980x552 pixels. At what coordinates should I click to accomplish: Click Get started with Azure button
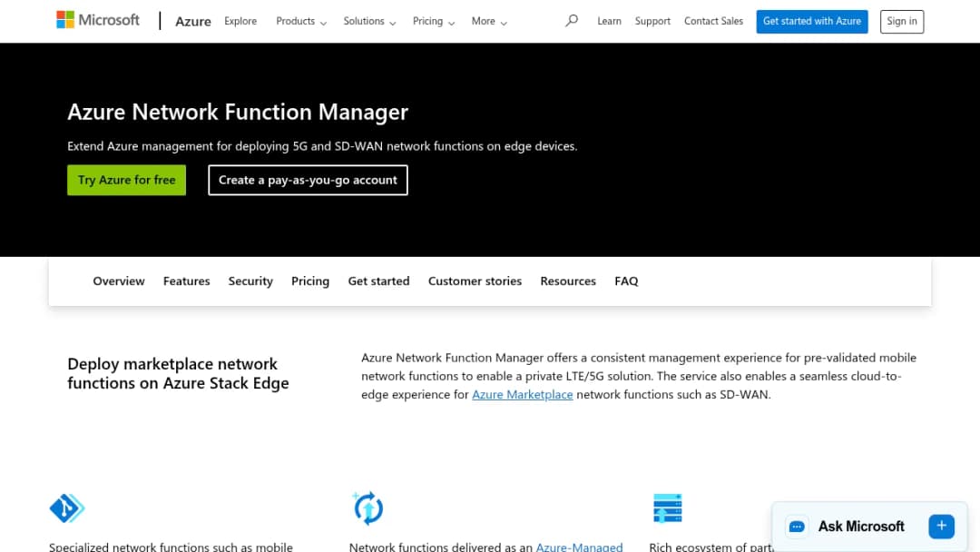click(x=812, y=21)
